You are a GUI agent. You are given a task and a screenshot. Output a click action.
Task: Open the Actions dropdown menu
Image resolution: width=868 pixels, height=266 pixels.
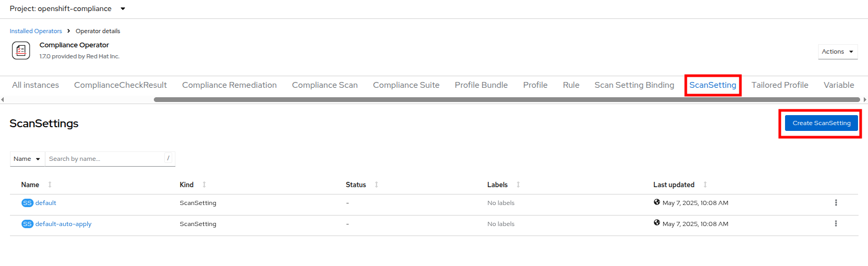pyautogui.click(x=837, y=52)
